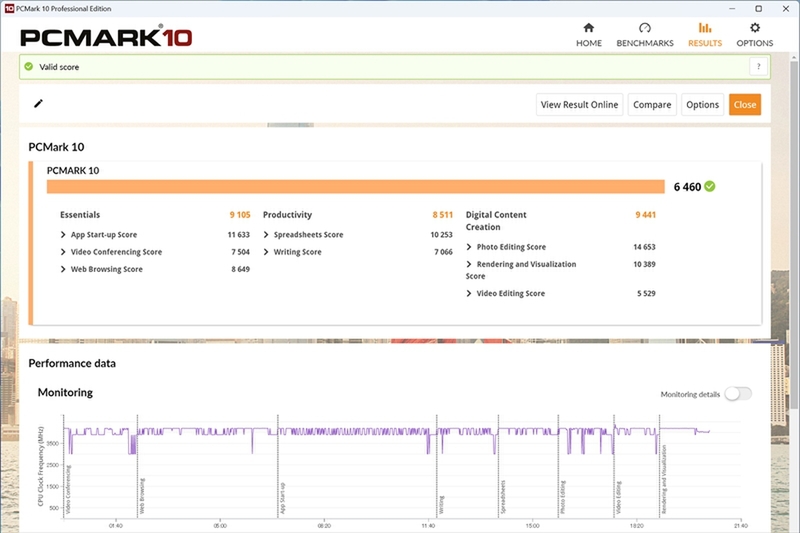The height and width of the screenshot is (533, 800).
Task: Click the pencil edit icon
Action: pos(39,103)
